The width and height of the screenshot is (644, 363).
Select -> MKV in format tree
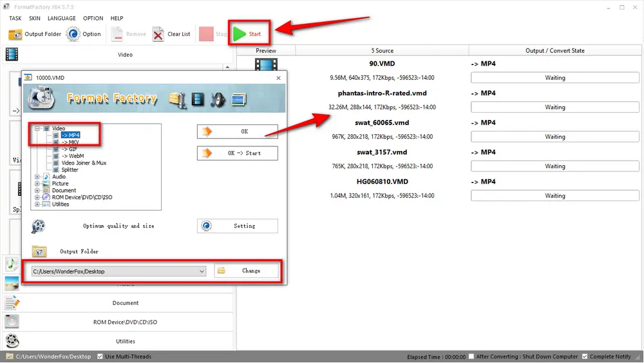[x=70, y=142]
